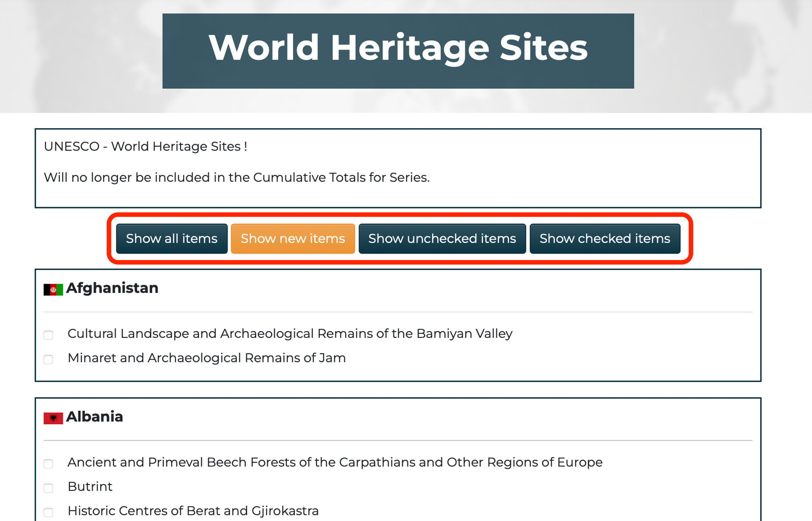Click the Bamiyan Valley site name text
The height and width of the screenshot is (521, 812).
tap(290, 334)
